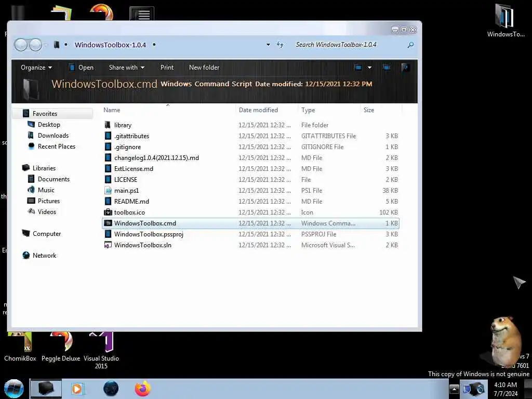Toggle the preview pane icon

tap(387, 68)
